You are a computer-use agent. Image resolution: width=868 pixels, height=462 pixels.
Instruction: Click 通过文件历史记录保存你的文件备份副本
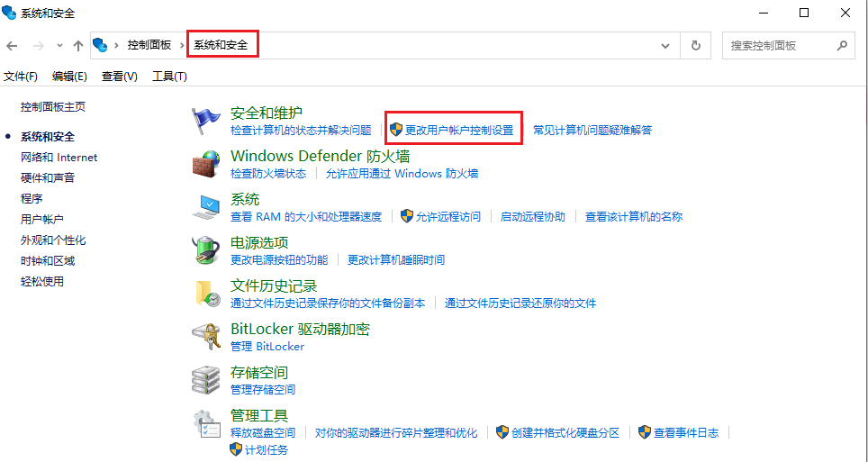point(328,303)
